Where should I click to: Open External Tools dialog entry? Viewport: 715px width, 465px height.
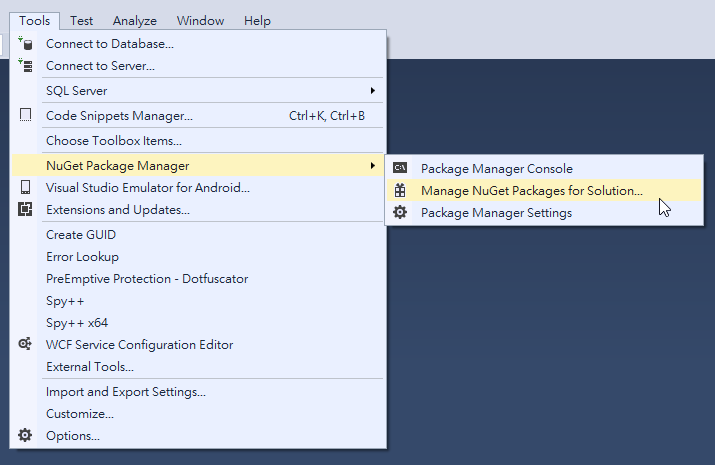tap(90, 367)
